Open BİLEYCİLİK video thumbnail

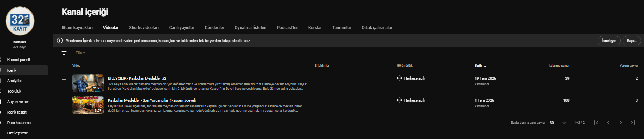click(88, 83)
